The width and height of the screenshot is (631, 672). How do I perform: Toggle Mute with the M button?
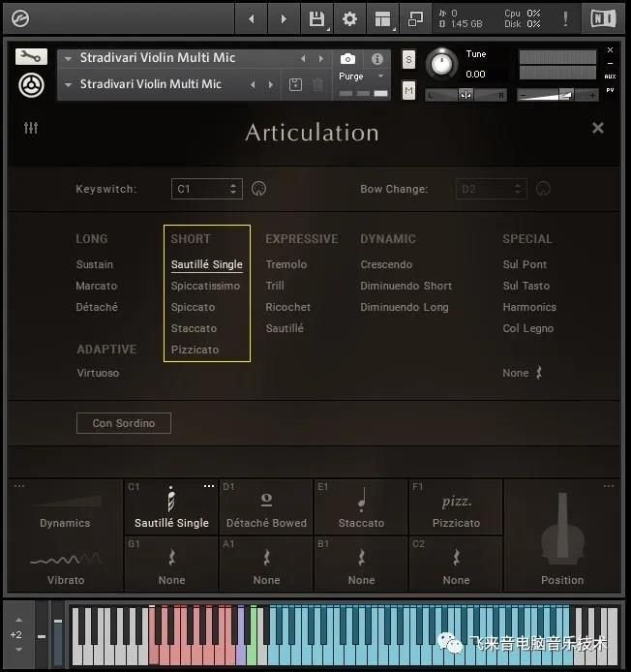point(408,90)
